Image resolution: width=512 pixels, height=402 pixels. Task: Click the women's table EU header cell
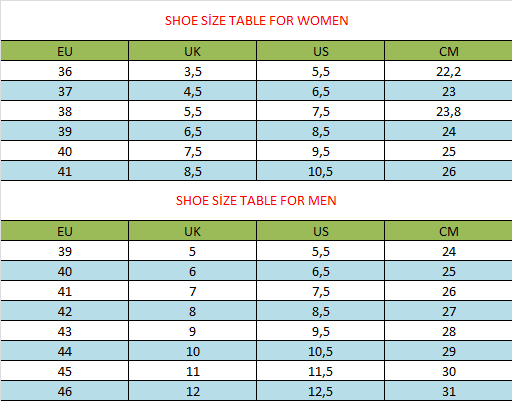click(65, 51)
